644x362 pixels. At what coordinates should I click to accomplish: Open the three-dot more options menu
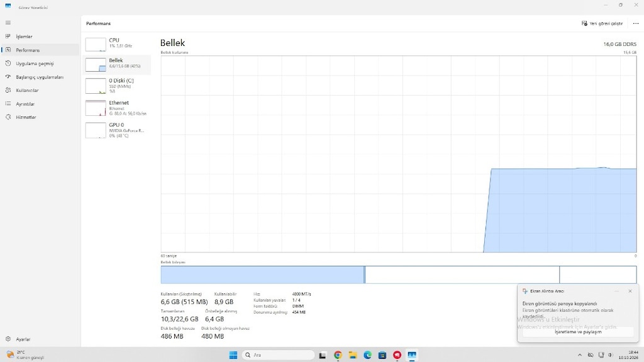[636, 23]
